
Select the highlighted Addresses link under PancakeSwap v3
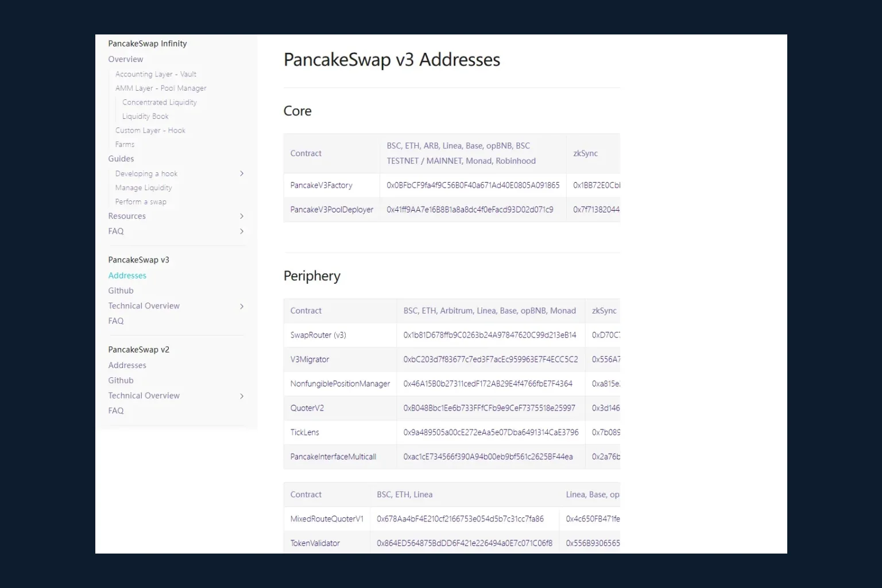point(127,276)
